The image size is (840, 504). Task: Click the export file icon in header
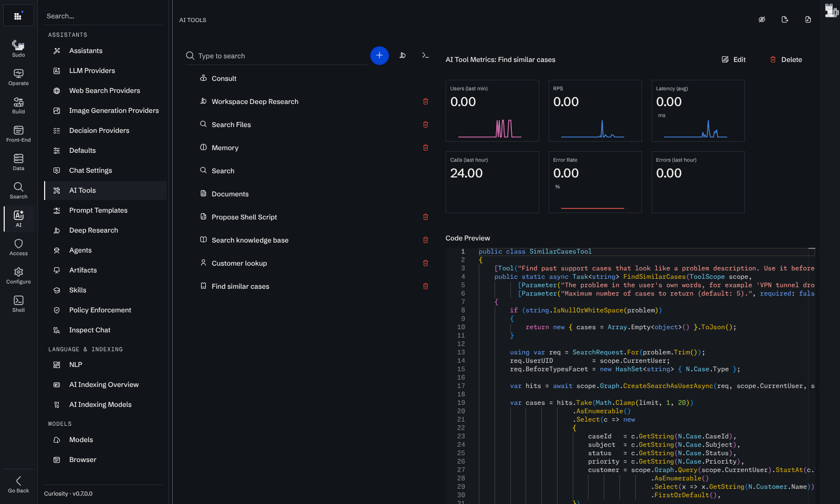tap(785, 19)
